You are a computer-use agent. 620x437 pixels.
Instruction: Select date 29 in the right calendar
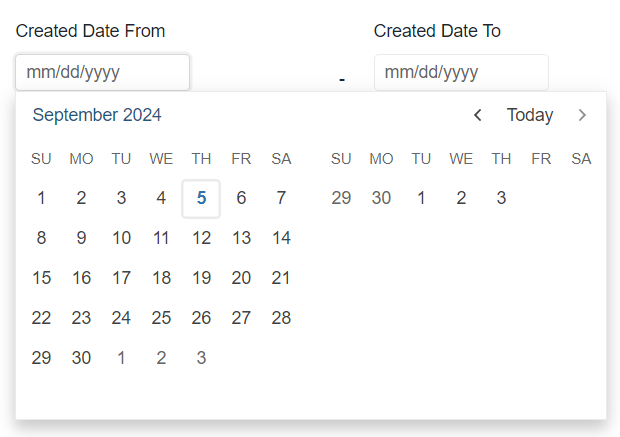[341, 198]
